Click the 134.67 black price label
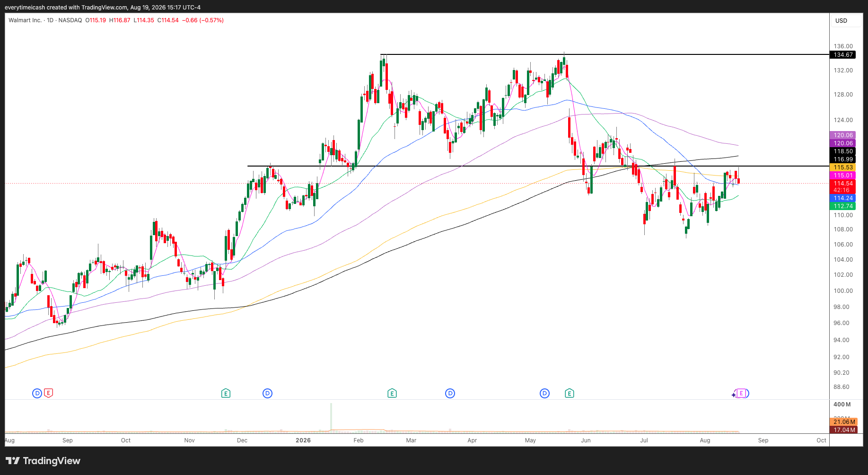Screen dimensions: 868x475 click(x=843, y=55)
